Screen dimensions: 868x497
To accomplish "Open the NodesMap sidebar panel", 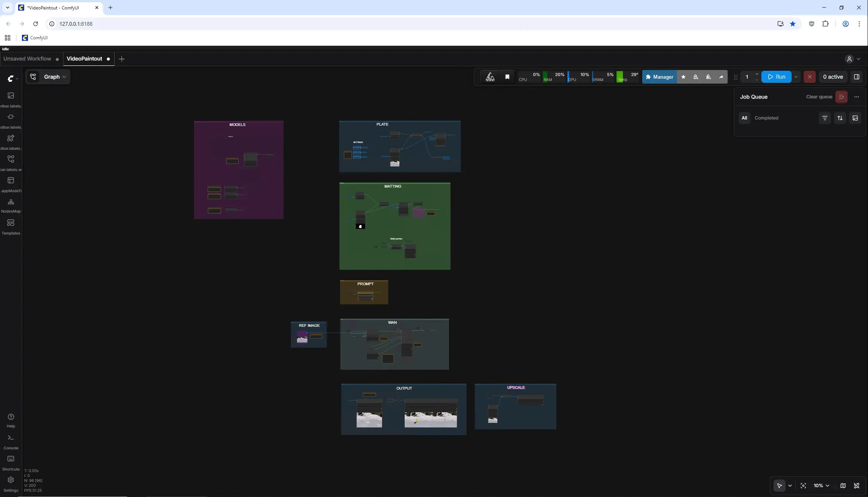I will 11,205.
